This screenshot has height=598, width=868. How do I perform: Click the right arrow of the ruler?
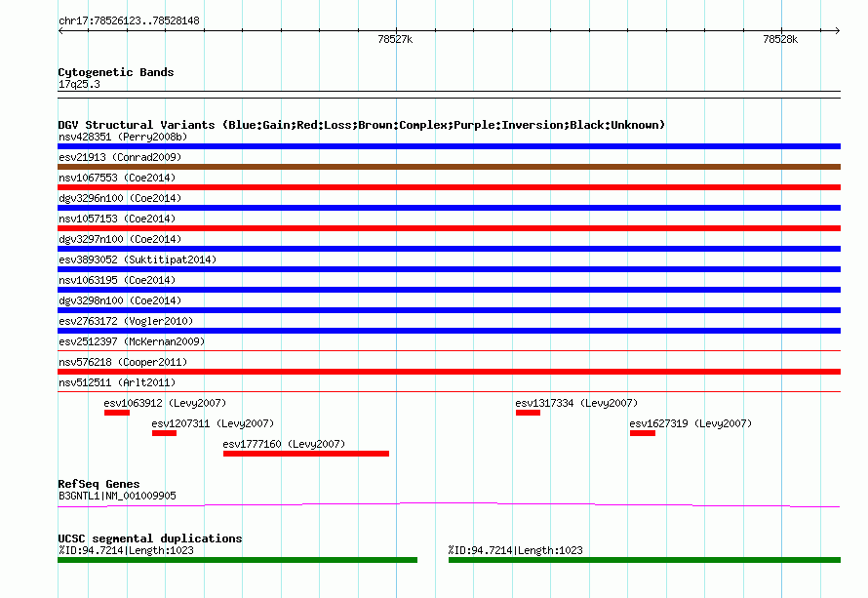pos(837,30)
